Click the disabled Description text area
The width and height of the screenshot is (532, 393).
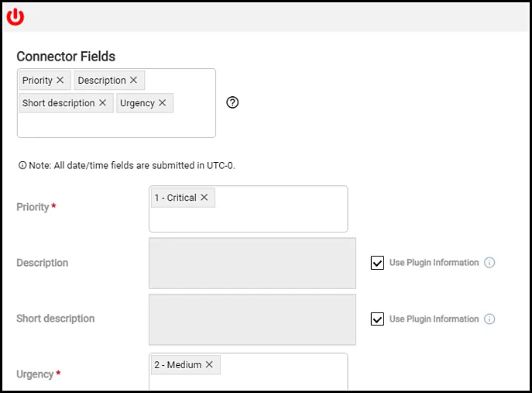pyautogui.click(x=252, y=264)
